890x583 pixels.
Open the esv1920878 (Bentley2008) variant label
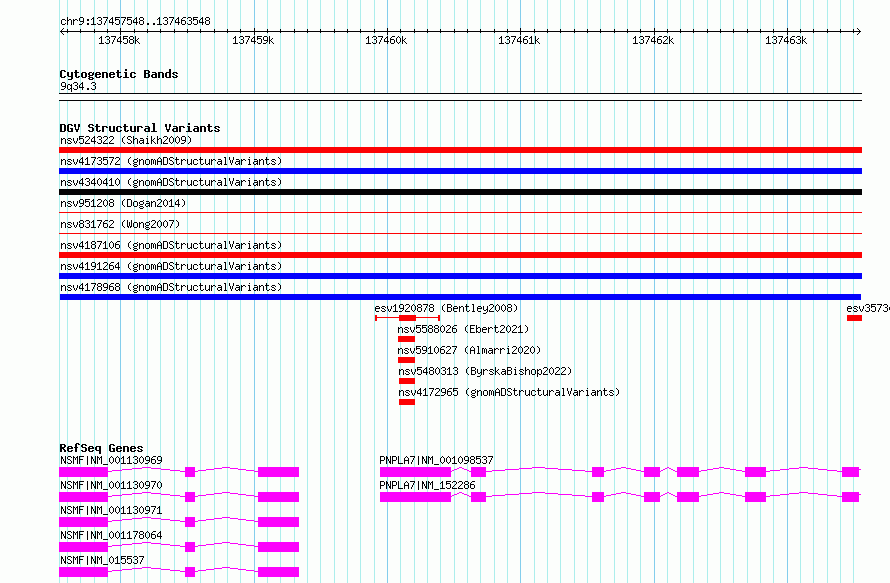click(446, 308)
